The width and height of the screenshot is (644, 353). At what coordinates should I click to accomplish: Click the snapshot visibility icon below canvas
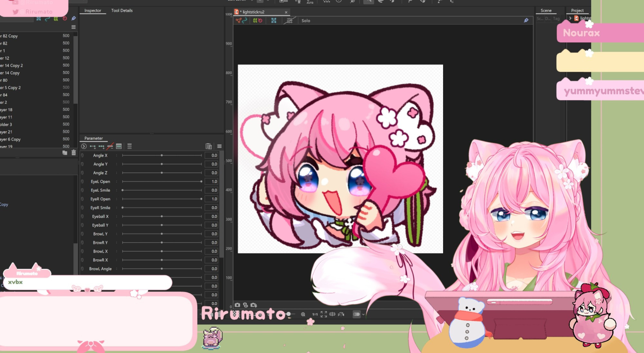point(245,305)
